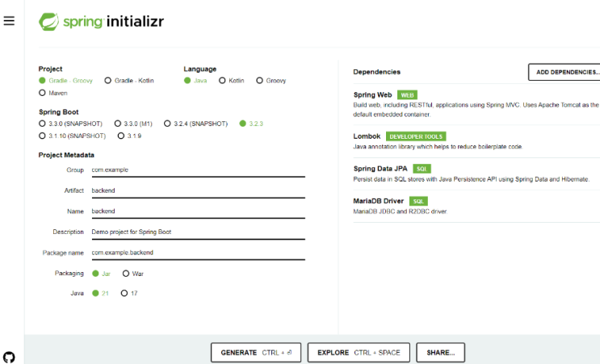Edit the Name field

pos(198,211)
